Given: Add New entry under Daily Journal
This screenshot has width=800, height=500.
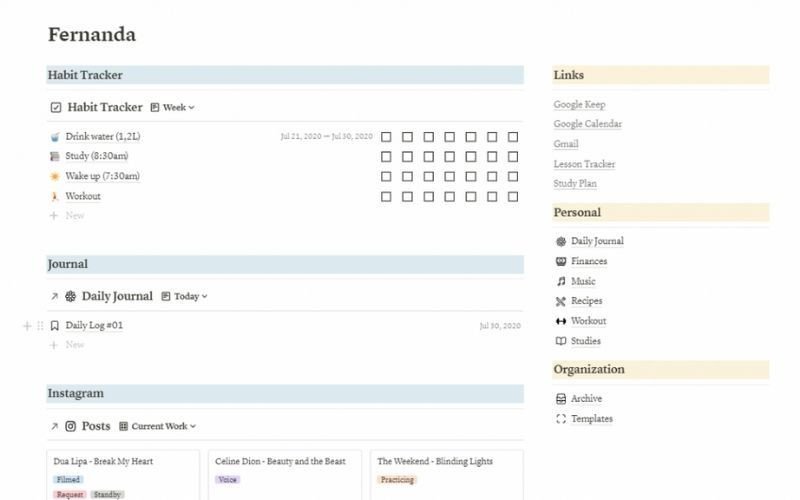Looking at the screenshot, I should click(67, 345).
